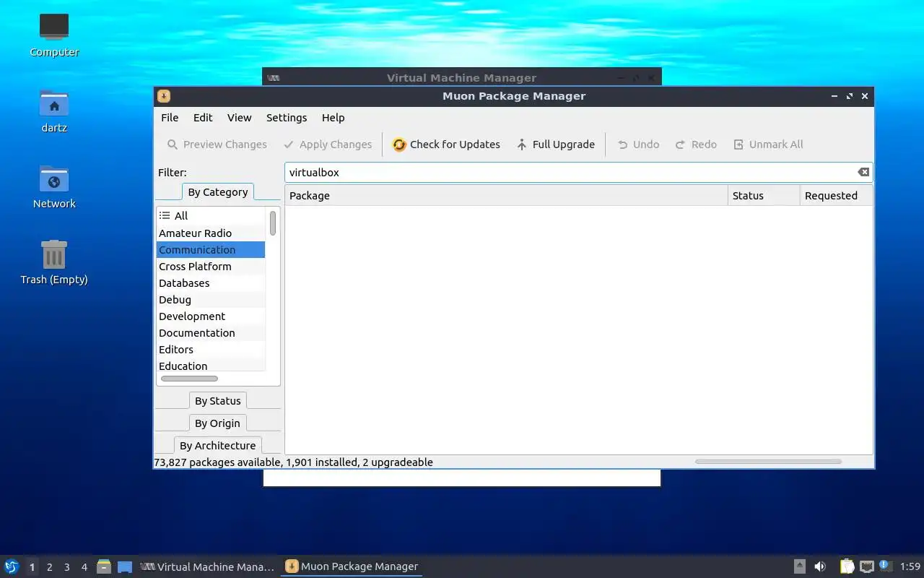Open the Trash desktop icon
The image size is (924, 578).
54,263
